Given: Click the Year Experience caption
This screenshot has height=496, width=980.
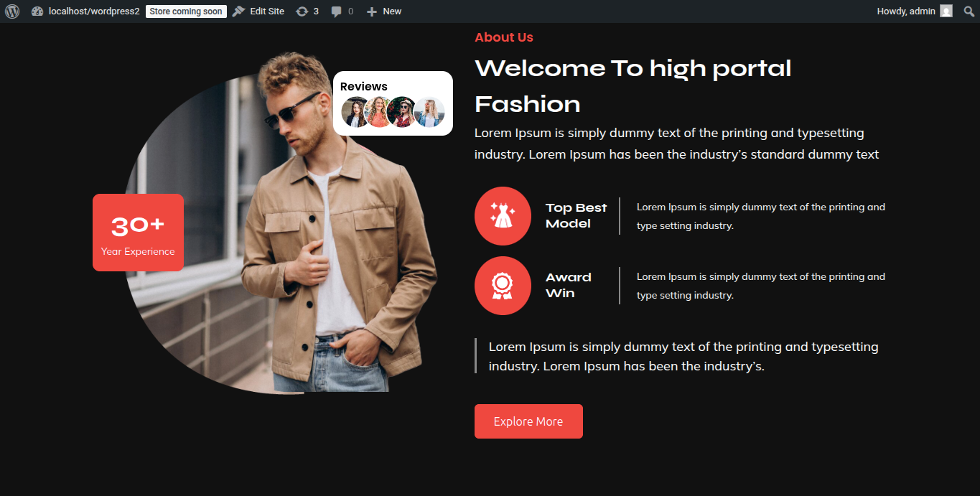Looking at the screenshot, I should pos(138,251).
